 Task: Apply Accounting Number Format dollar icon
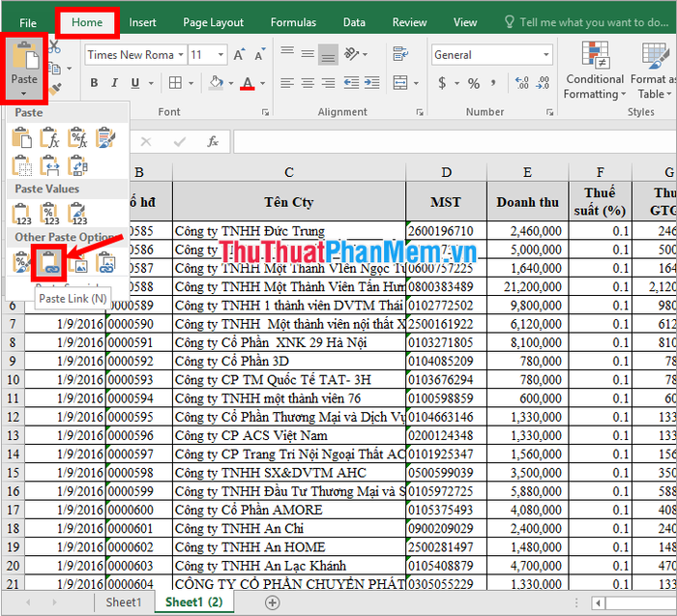[x=442, y=82]
